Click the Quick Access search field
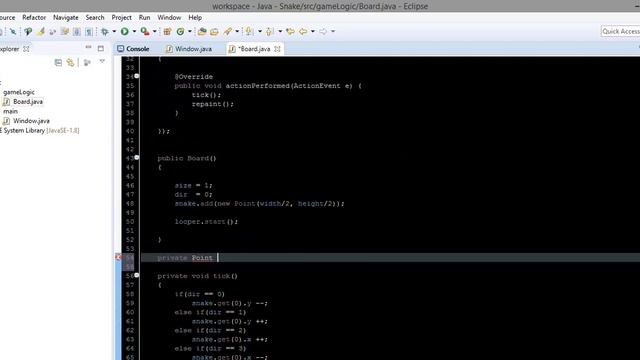The image size is (640, 360). click(620, 31)
